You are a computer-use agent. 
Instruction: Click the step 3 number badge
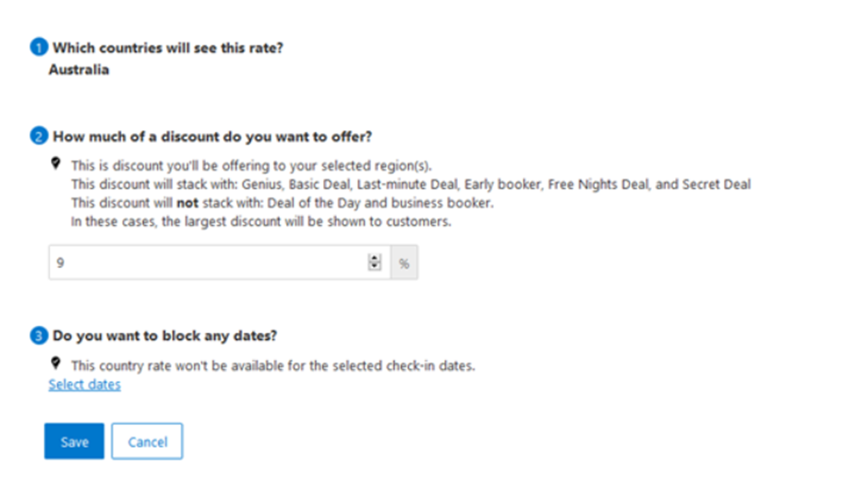tap(39, 336)
